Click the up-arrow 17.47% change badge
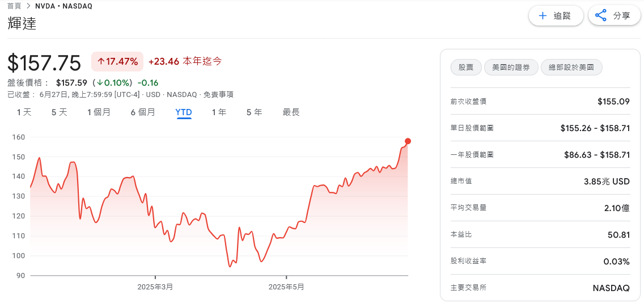644x303 pixels. (x=117, y=62)
